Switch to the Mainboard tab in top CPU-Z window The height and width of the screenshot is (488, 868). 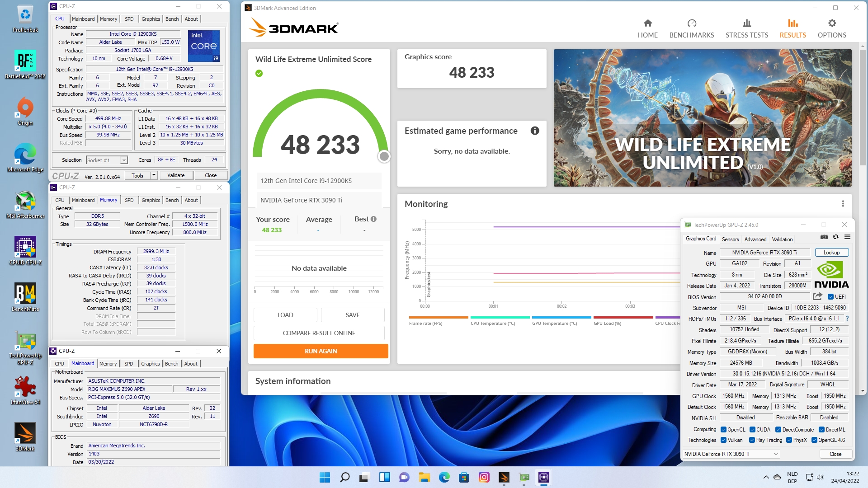click(x=83, y=19)
